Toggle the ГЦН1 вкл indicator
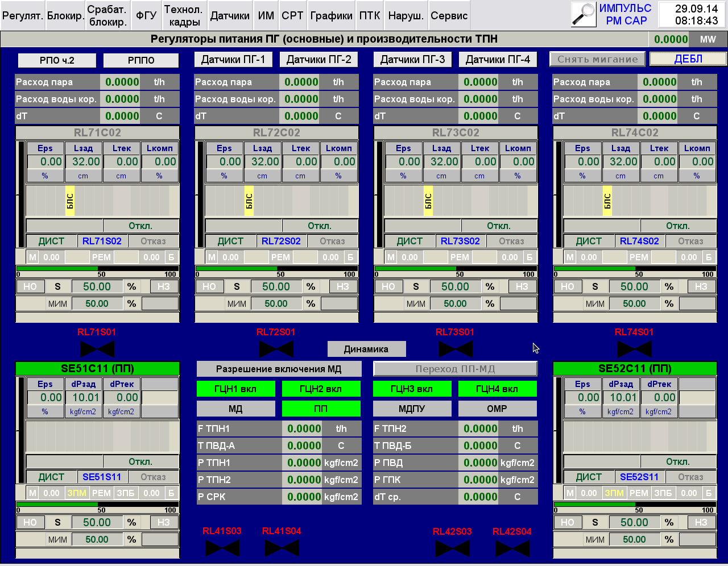Viewport: 728px width, 566px height. pos(235,389)
